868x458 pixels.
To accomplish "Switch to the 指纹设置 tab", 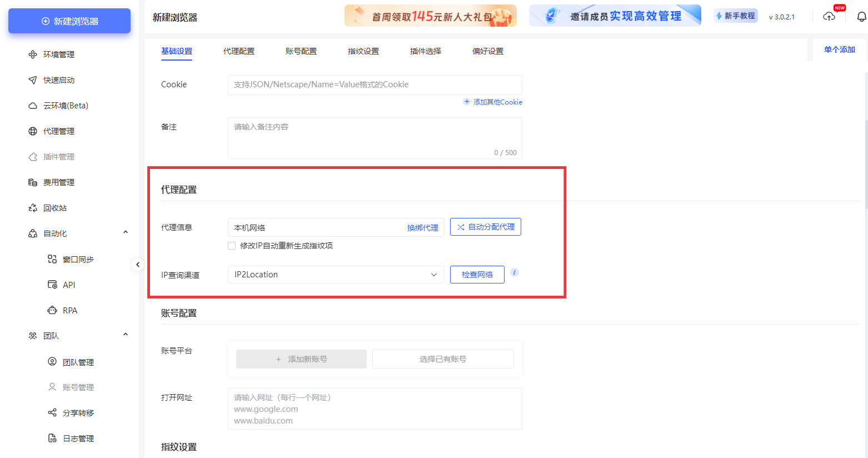I will pos(363,51).
